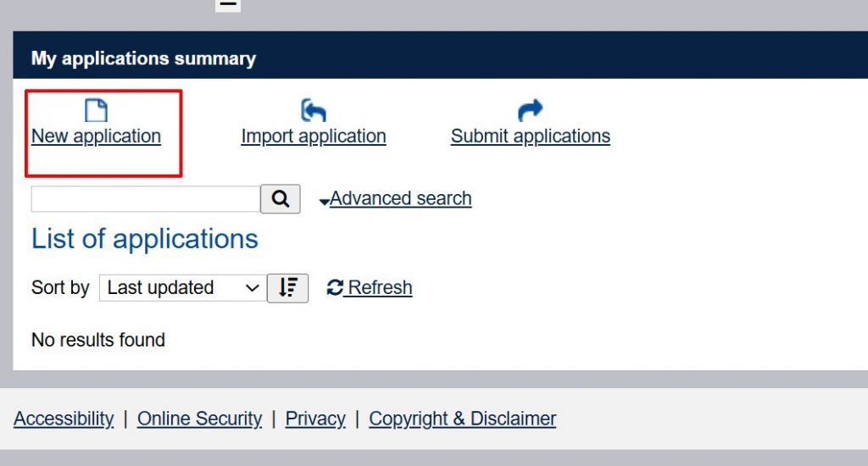Expand the Advanced search triangle arrow
The image size is (868, 466).
[325, 202]
